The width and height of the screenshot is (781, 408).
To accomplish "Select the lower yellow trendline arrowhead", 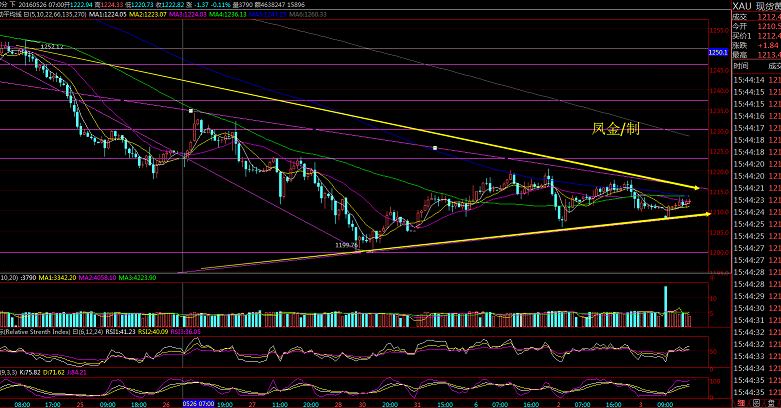I will coord(705,212).
